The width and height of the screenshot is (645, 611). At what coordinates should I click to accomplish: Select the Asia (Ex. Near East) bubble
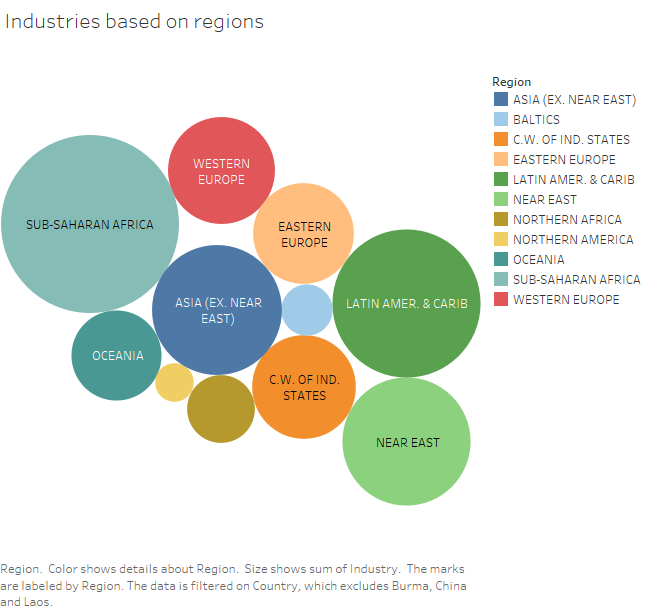click(x=217, y=310)
